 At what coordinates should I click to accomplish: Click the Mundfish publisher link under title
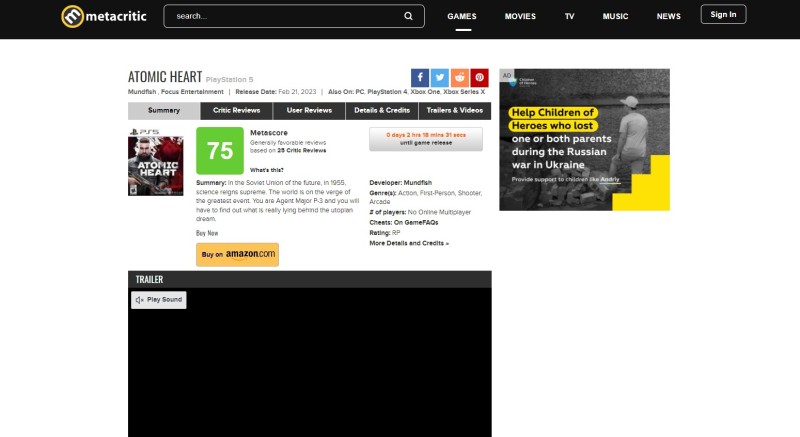tap(142, 92)
